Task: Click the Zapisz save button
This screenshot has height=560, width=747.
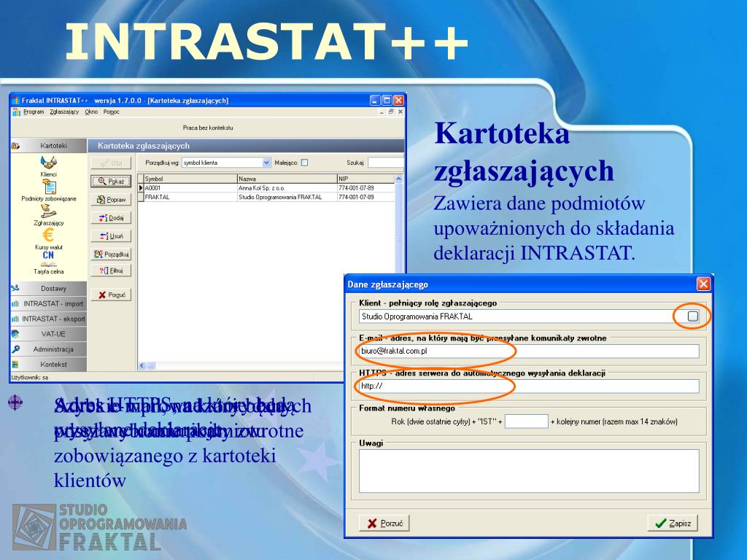Action: coord(672,524)
